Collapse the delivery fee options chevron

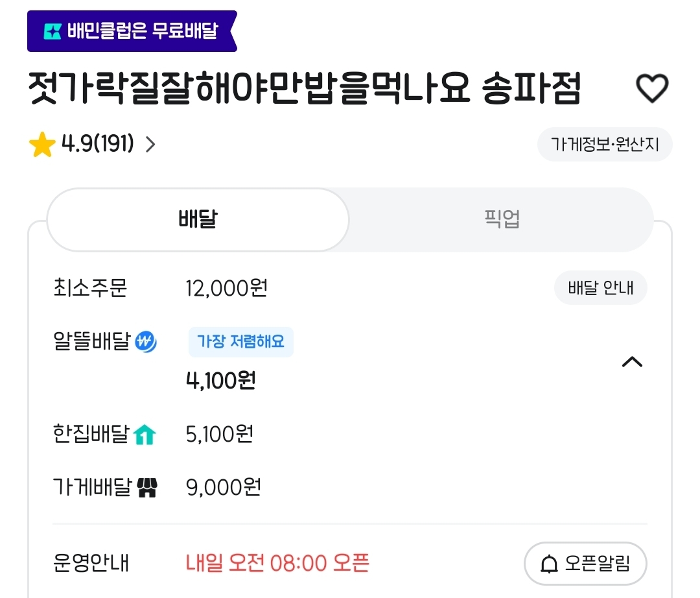pos(632,362)
